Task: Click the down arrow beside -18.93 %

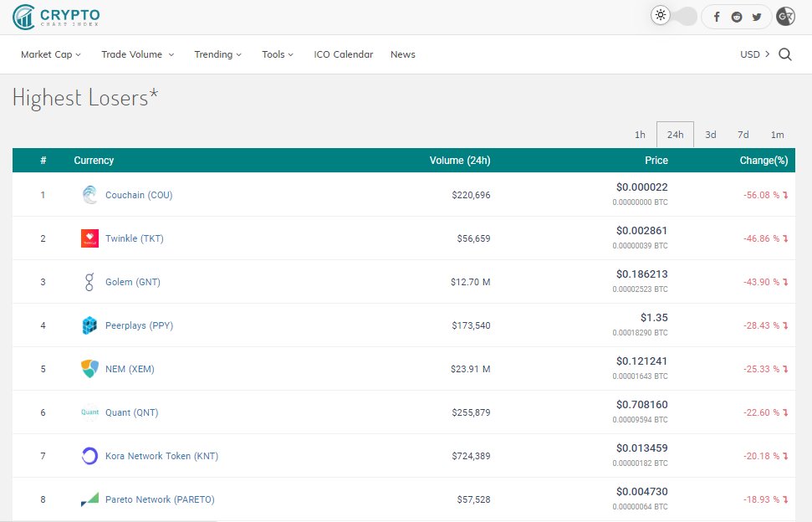Action: (785, 499)
